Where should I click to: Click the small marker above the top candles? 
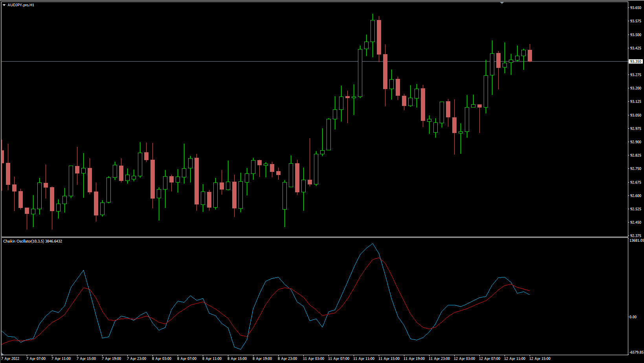click(x=501, y=2)
